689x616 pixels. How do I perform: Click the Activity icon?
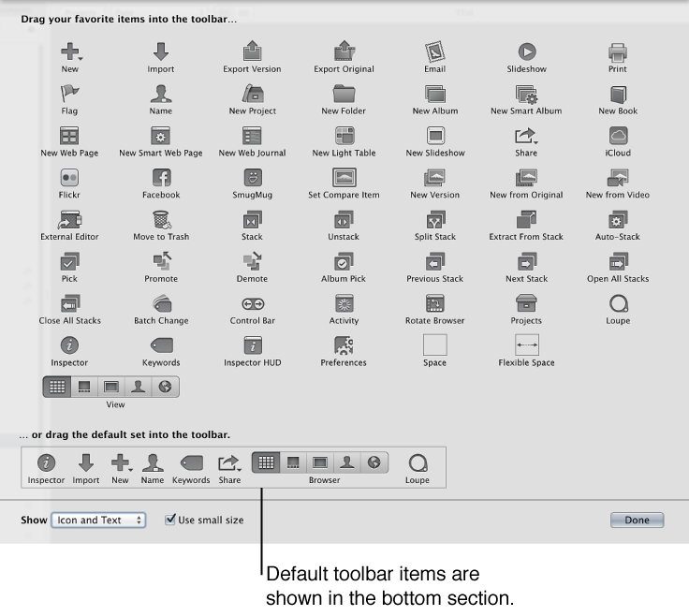pyautogui.click(x=344, y=303)
